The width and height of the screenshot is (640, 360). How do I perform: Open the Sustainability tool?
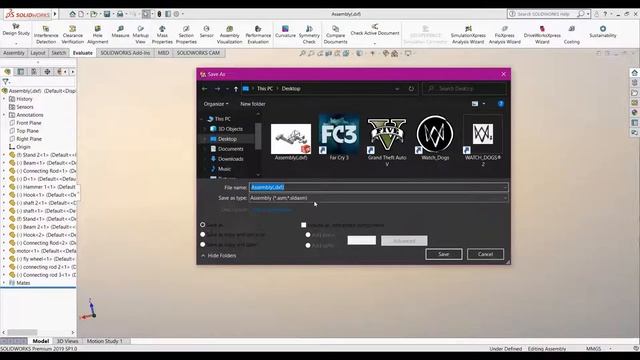tap(602, 32)
